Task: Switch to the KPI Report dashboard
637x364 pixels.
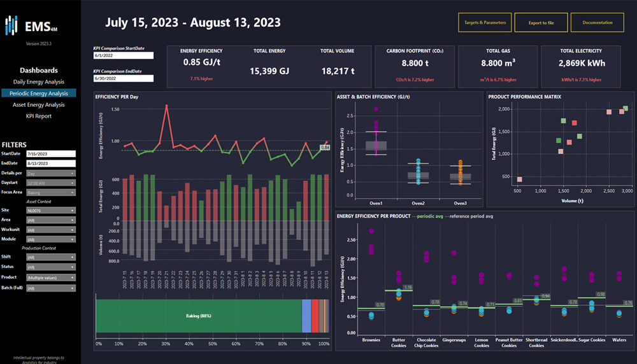Action: [x=39, y=116]
